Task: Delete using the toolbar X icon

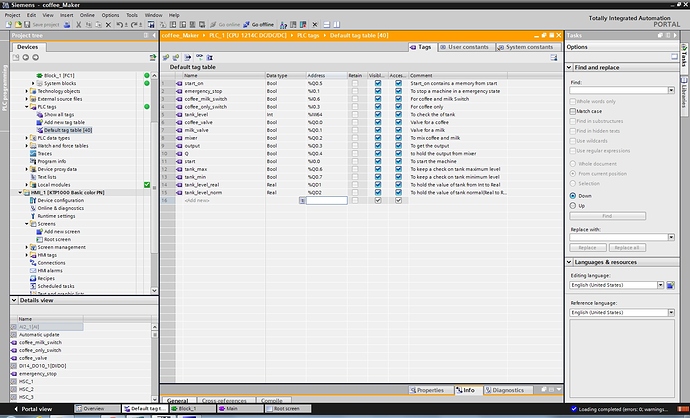Action: 108,25
